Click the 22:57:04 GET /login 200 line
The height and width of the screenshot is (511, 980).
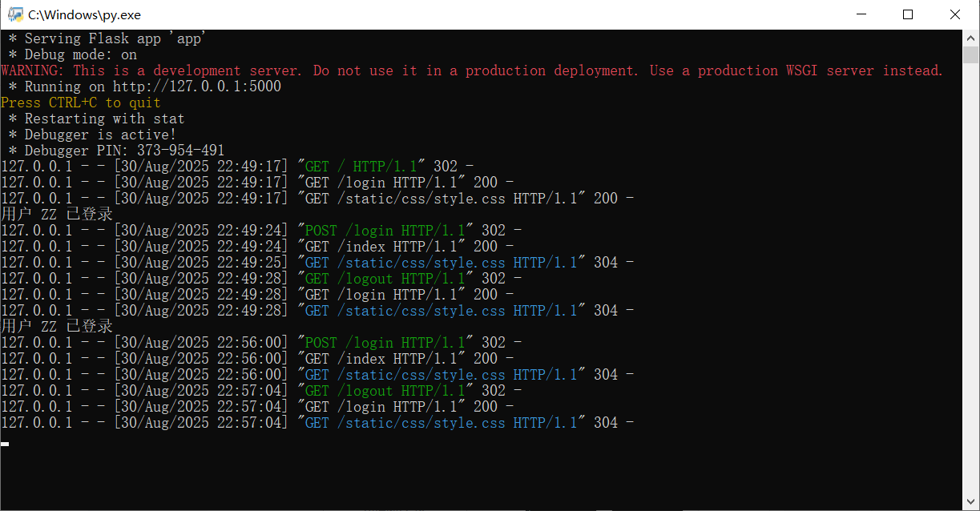pyautogui.click(x=257, y=407)
